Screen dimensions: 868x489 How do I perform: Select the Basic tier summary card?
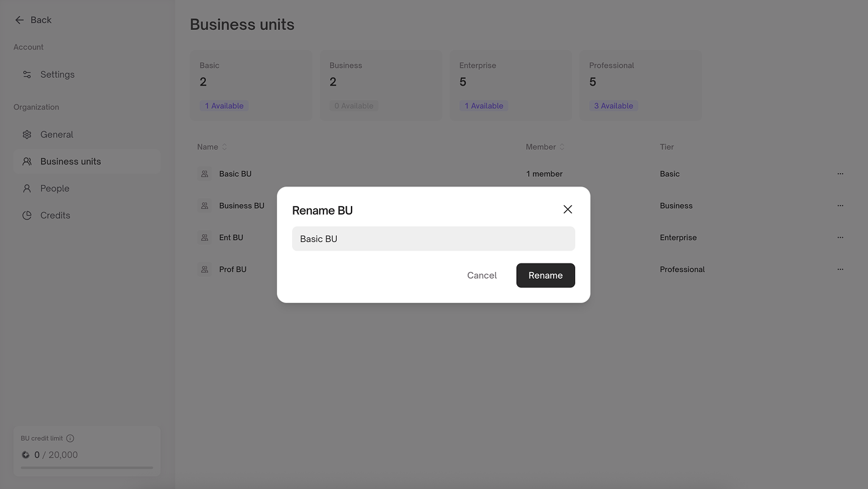coord(251,85)
